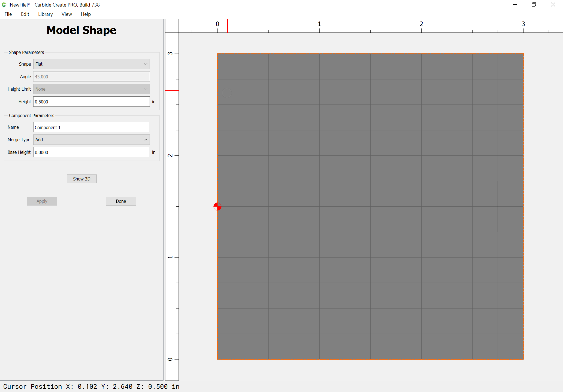
Task: Click the Base Height input field
Action: (92, 152)
